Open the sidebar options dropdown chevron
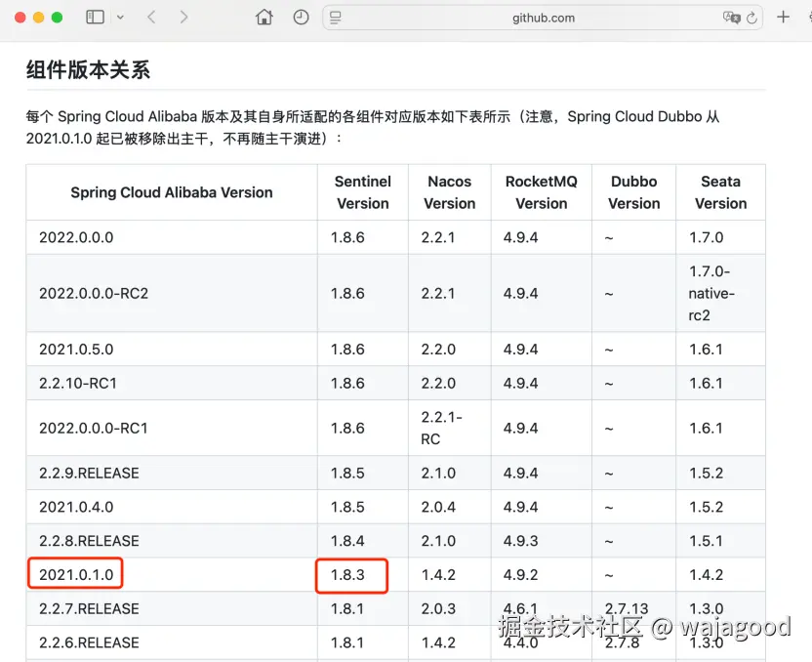The image size is (812, 662). point(120,18)
